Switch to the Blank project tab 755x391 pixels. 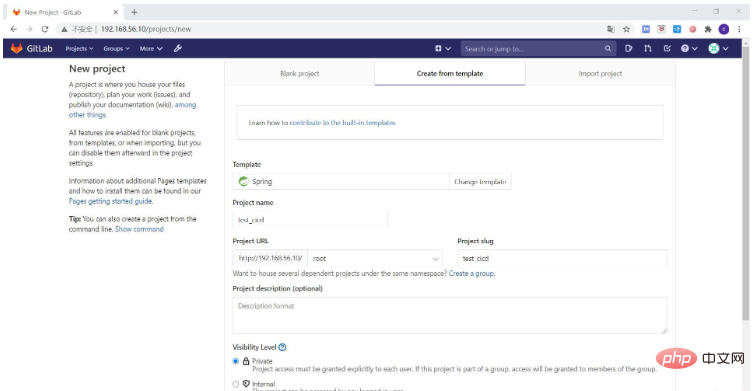pos(299,74)
